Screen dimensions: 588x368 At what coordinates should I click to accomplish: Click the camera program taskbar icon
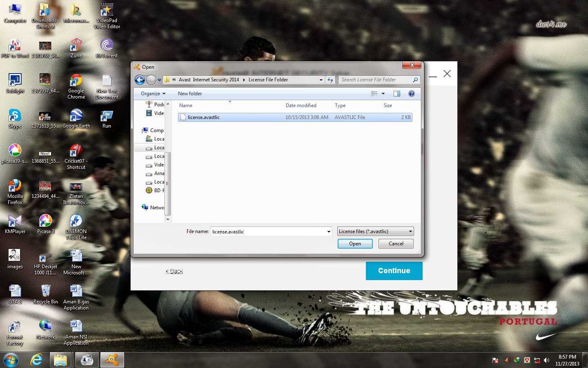pyautogui.click(x=87, y=360)
